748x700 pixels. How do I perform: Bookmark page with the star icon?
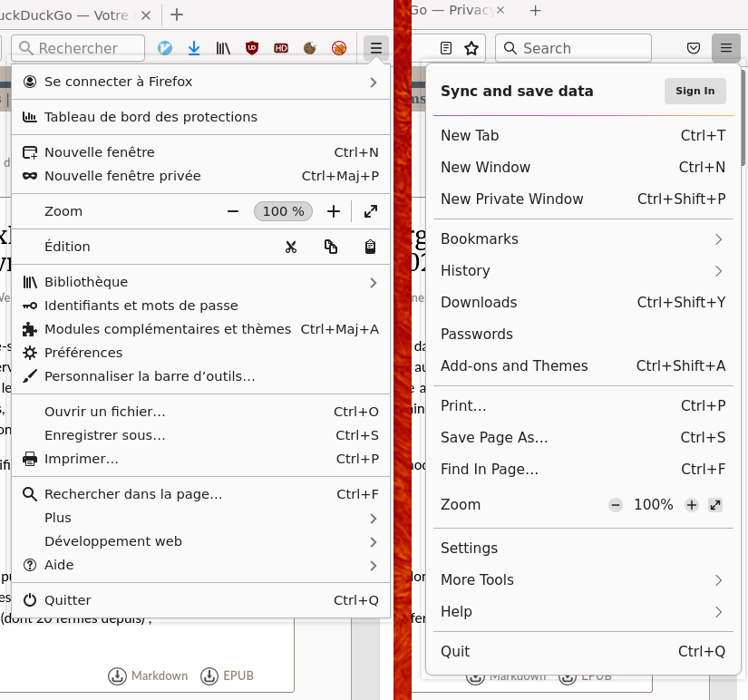coord(471,48)
